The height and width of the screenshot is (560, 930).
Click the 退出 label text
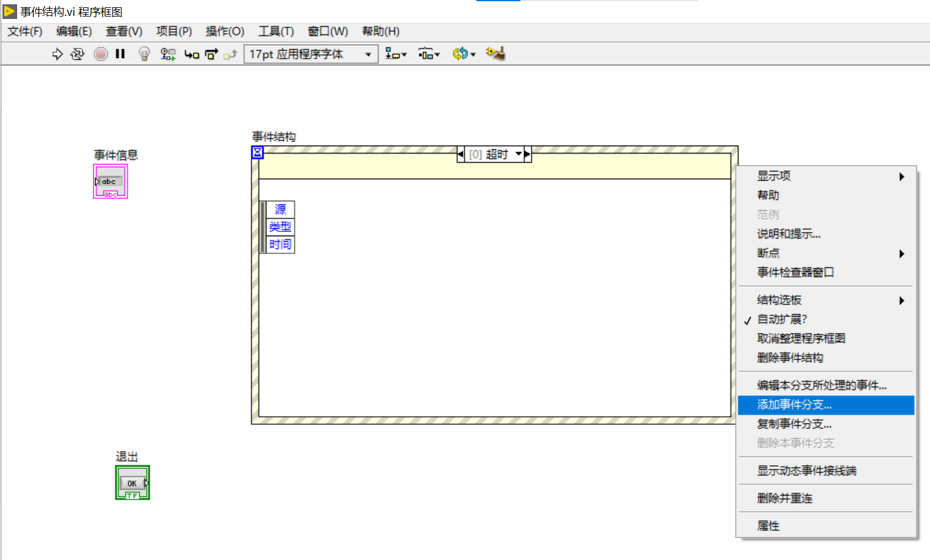[127, 457]
